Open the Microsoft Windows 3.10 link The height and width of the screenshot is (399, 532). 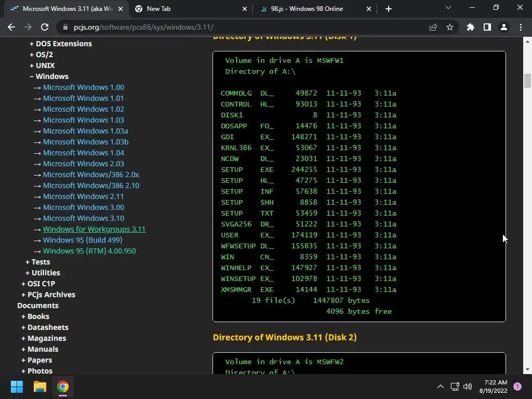coord(84,218)
